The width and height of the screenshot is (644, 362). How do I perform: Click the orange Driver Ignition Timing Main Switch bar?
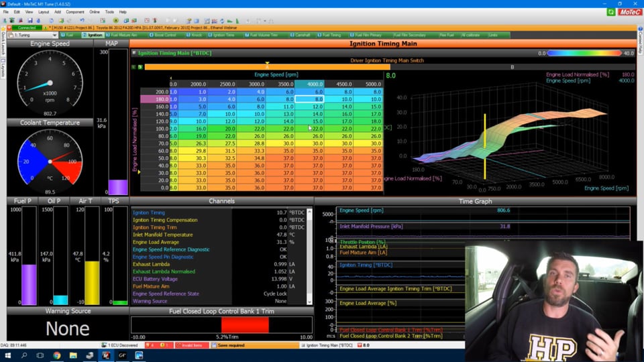(268, 67)
